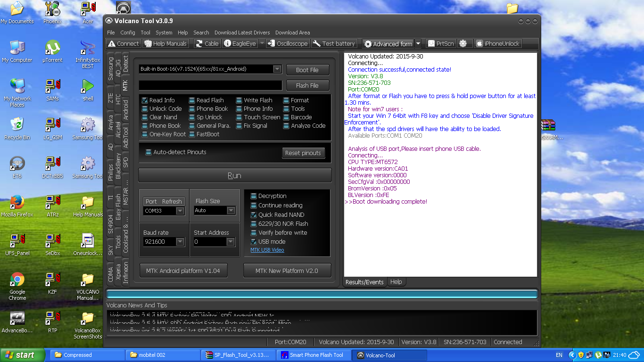
Task: Click the gear settings icon in toolbar
Action: click(463, 43)
